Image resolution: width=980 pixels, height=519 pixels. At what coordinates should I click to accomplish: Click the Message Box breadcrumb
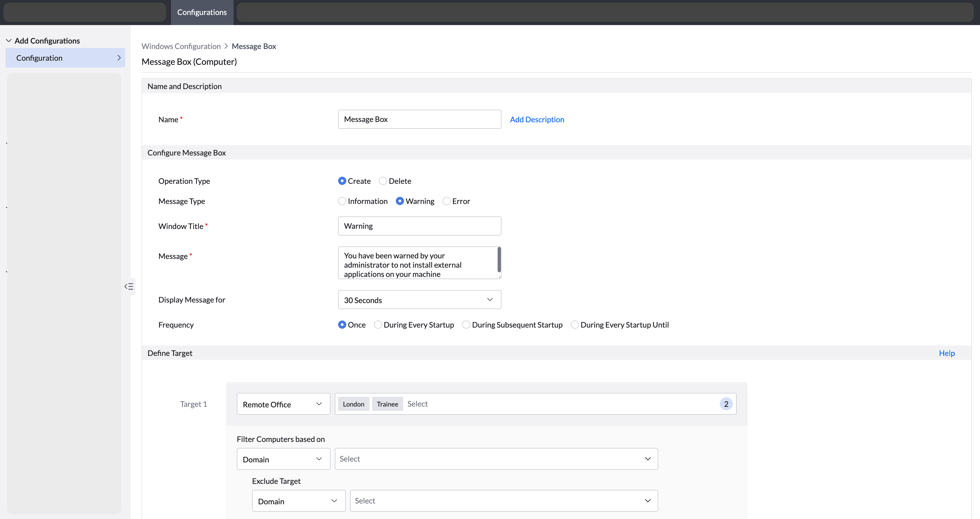(254, 46)
